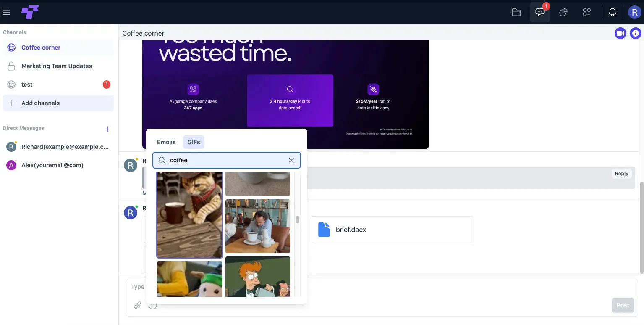Viewport: 644px width, 325px height.
Task: Click the GIF picker scrollbar thumb
Action: 298,219
